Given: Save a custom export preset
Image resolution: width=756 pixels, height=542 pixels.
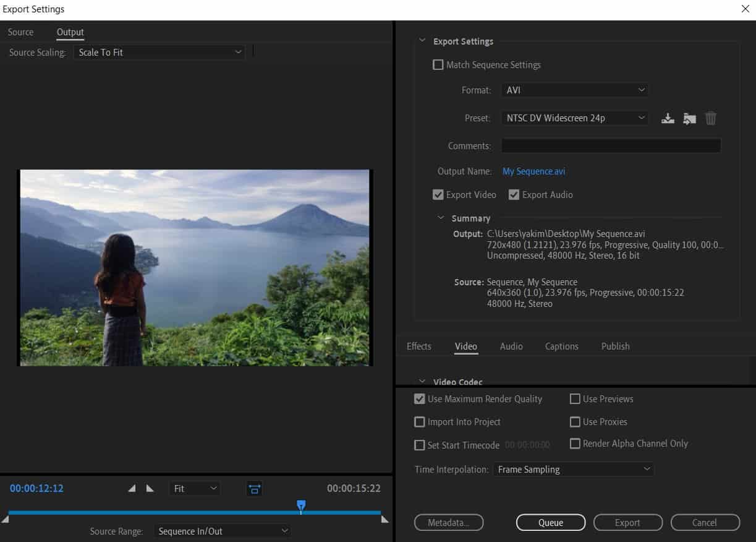Looking at the screenshot, I should point(668,118).
